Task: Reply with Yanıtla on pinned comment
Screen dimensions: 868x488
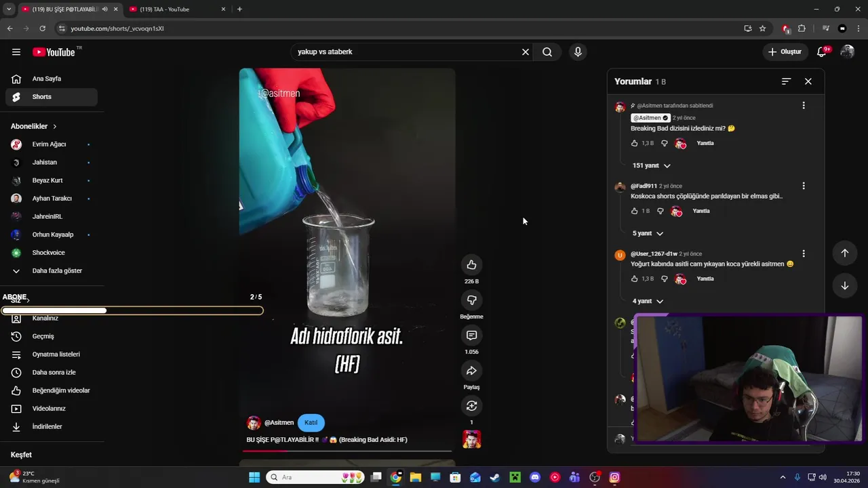Action: [705, 143]
